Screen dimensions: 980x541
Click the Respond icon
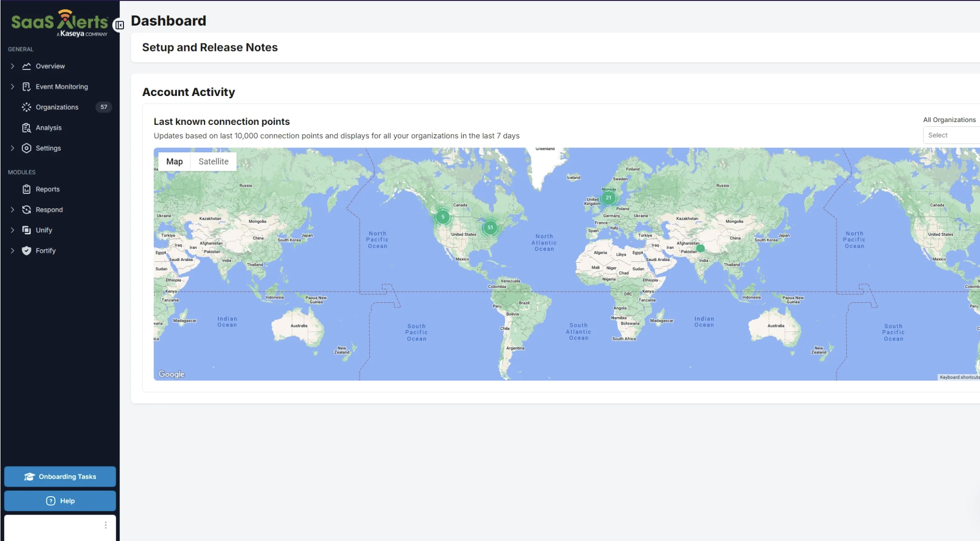pyautogui.click(x=27, y=210)
